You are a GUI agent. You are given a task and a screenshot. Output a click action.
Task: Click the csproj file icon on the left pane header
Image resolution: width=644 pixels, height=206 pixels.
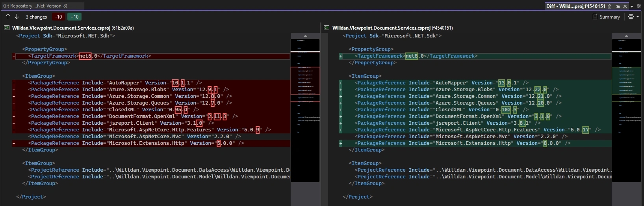pos(7,28)
